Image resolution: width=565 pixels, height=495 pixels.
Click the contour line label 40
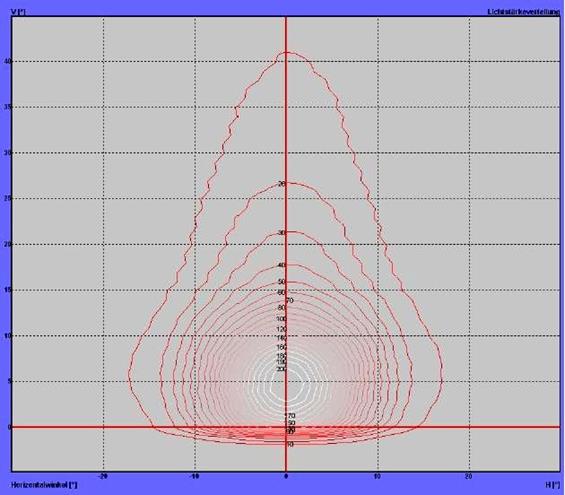click(282, 266)
